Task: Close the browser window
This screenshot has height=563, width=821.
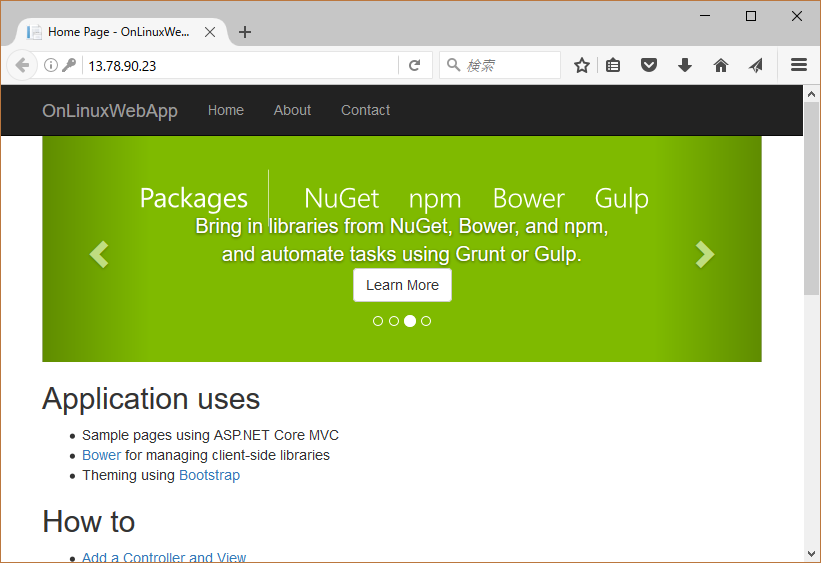Action: click(x=797, y=16)
